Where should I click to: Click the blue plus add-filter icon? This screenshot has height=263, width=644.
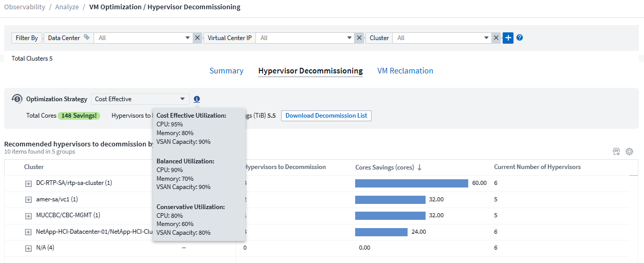point(508,37)
